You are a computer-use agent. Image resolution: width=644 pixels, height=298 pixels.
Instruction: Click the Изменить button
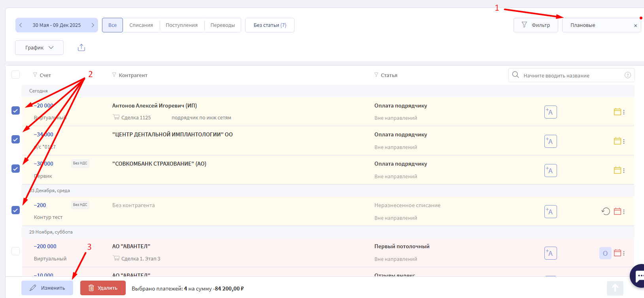[x=47, y=288]
